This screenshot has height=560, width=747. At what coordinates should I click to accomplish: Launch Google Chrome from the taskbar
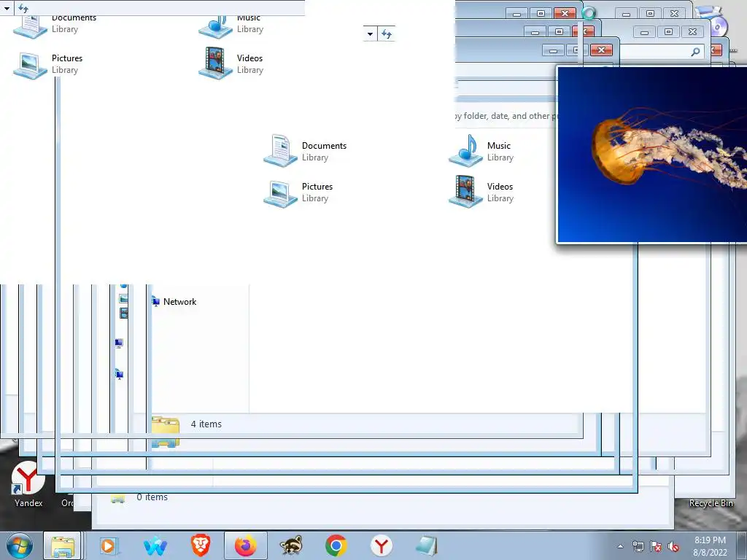click(x=336, y=545)
